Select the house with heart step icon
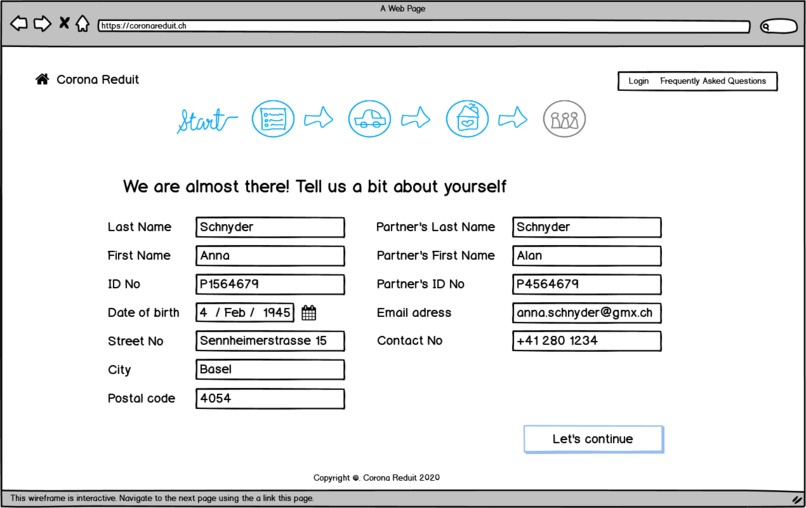The width and height of the screenshot is (806, 508). coord(467,119)
